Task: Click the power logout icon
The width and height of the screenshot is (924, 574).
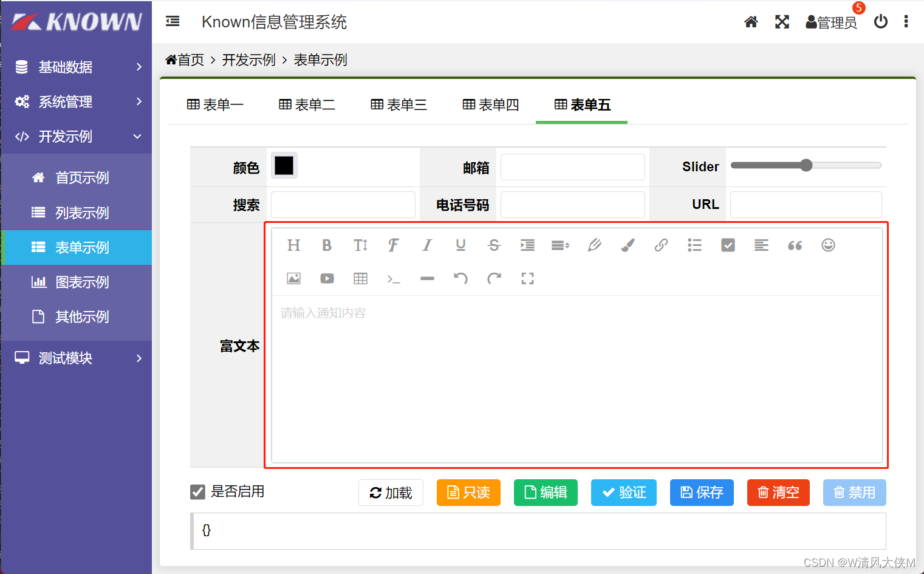Action: [x=880, y=22]
